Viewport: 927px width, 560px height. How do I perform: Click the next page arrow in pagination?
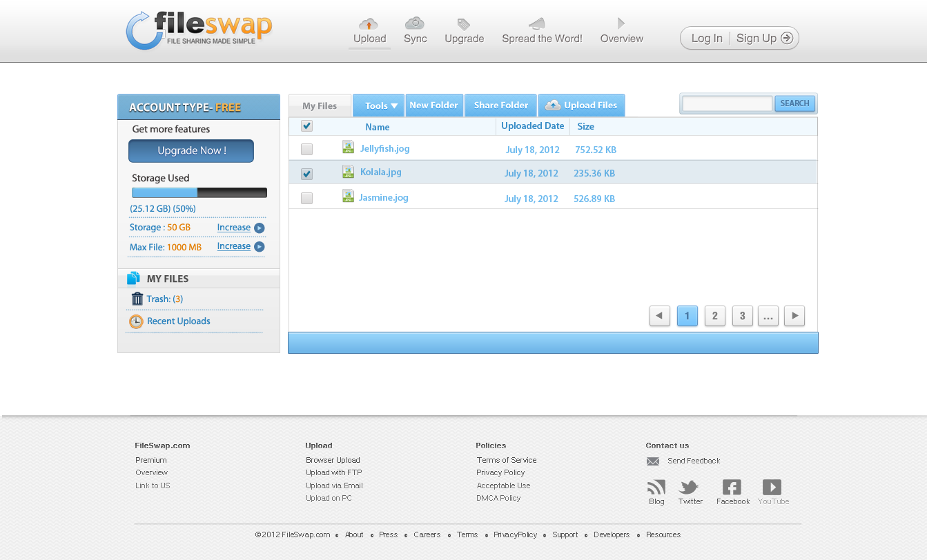tap(794, 316)
